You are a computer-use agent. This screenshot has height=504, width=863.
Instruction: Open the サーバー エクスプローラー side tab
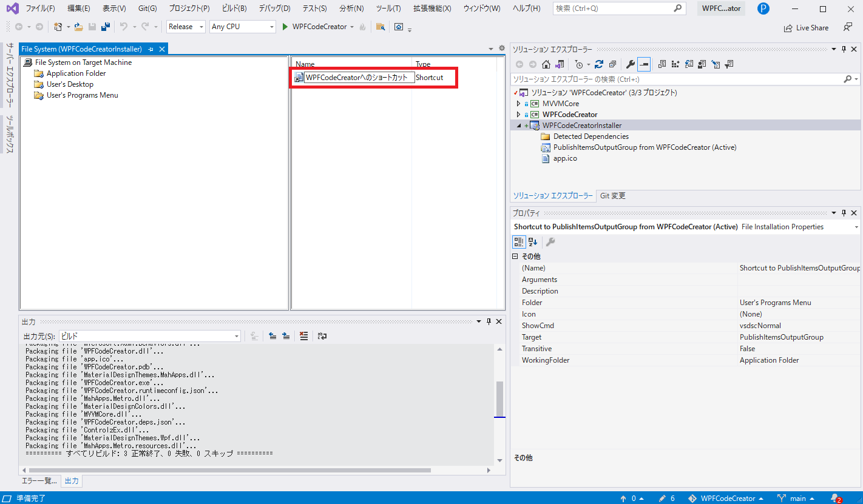click(x=10, y=75)
